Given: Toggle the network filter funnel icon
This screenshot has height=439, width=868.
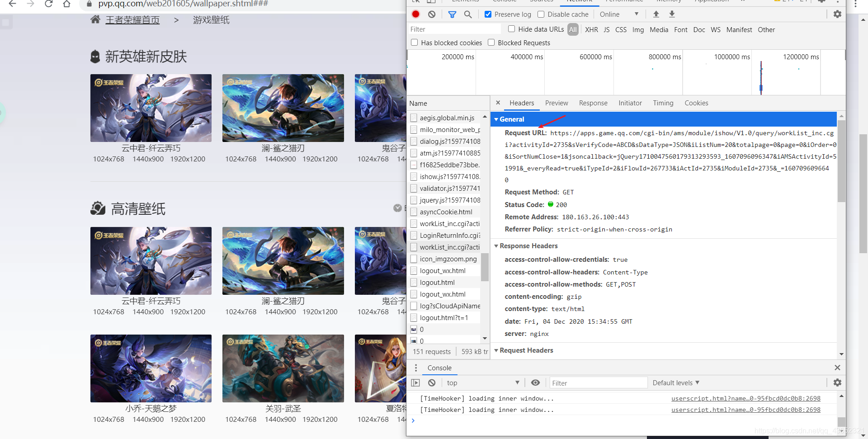Looking at the screenshot, I should [452, 14].
